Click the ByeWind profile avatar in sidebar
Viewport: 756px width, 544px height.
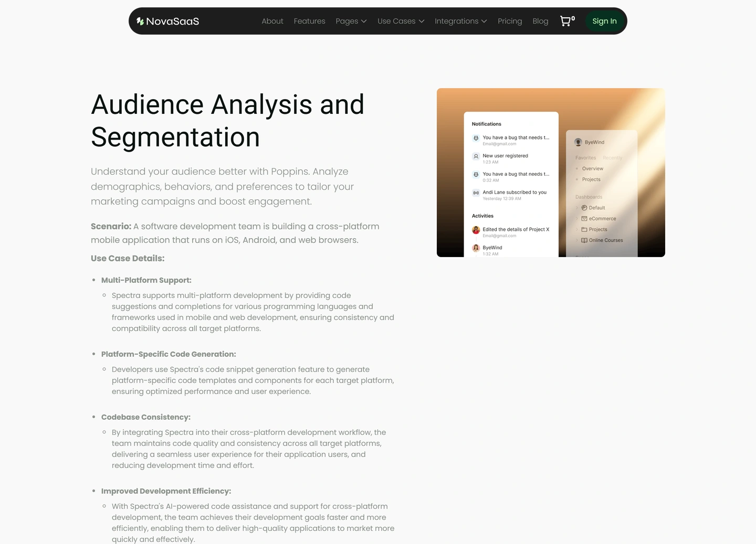[x=578, y=142]
